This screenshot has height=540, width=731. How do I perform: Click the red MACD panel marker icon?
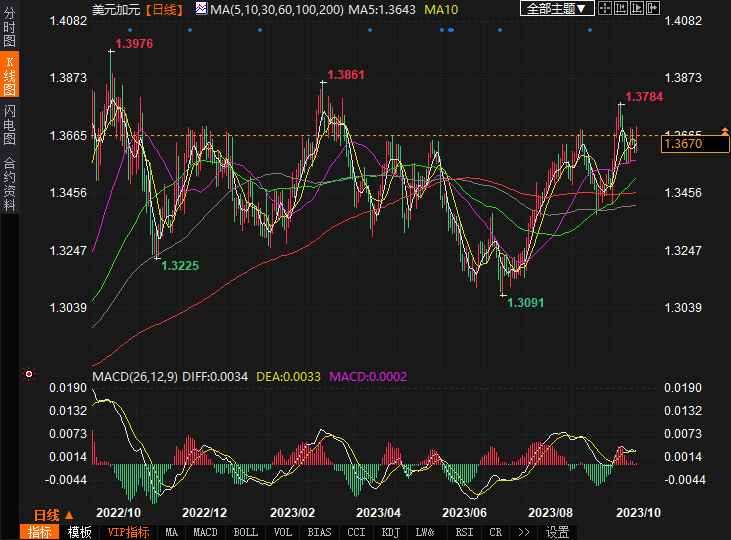(28, 375)
